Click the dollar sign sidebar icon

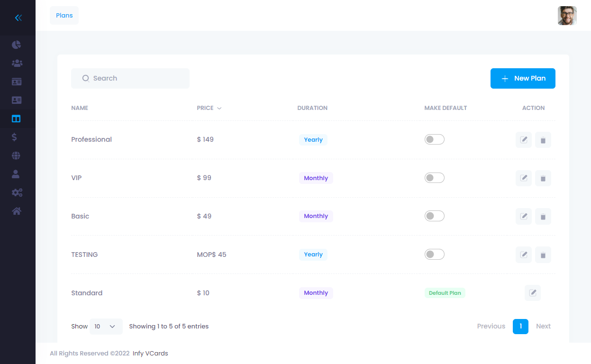click(x=15, y=137)
